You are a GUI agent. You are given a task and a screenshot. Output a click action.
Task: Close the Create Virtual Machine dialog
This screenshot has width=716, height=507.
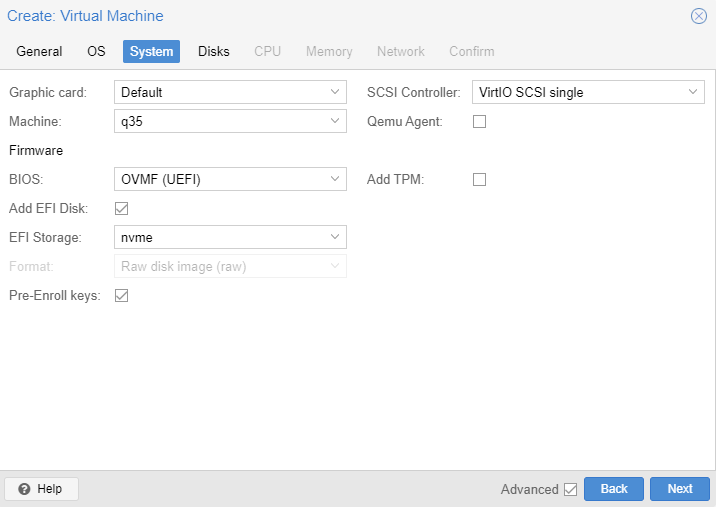(699, 16)
